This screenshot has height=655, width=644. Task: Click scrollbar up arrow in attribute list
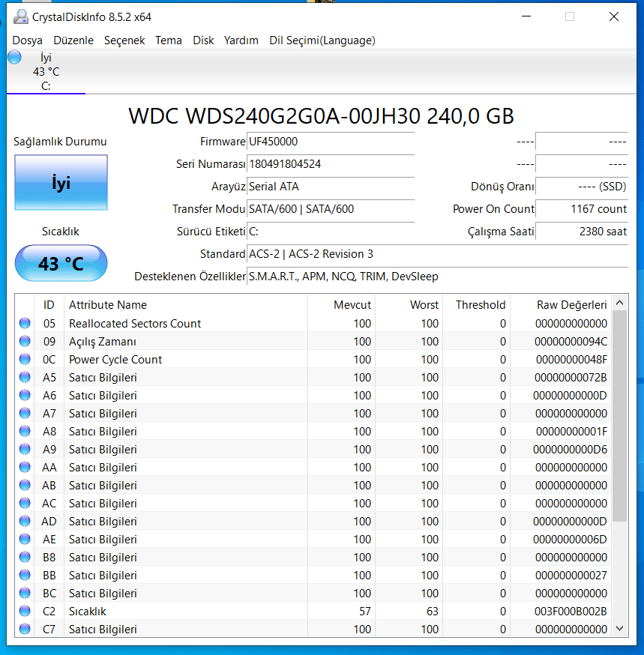[x=620, y=303]
